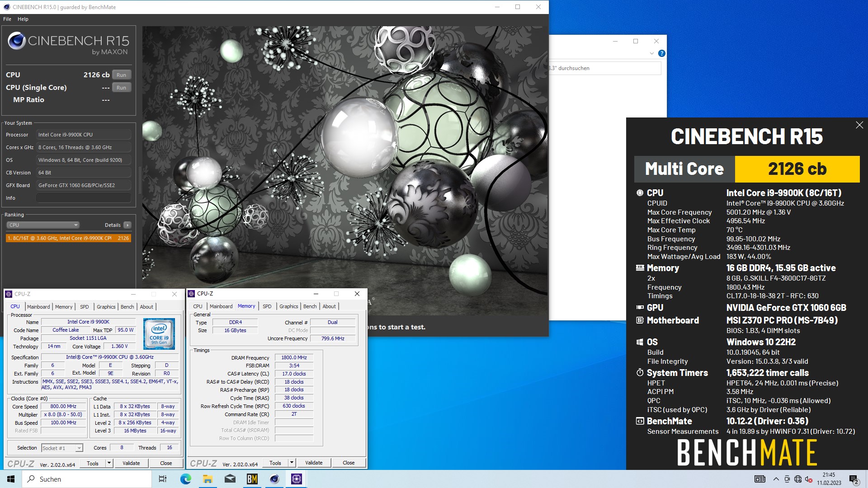Click the 2126 cb yellow score badge
This screenshot has height=488, width=868.
coord(797,169)
